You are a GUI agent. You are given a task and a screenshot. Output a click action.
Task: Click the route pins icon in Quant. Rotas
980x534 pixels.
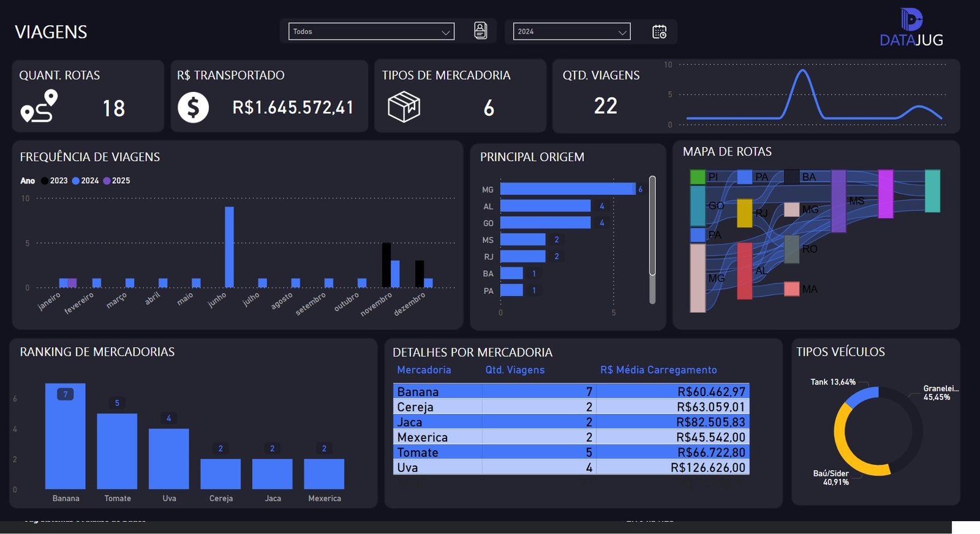click(39, 106)
